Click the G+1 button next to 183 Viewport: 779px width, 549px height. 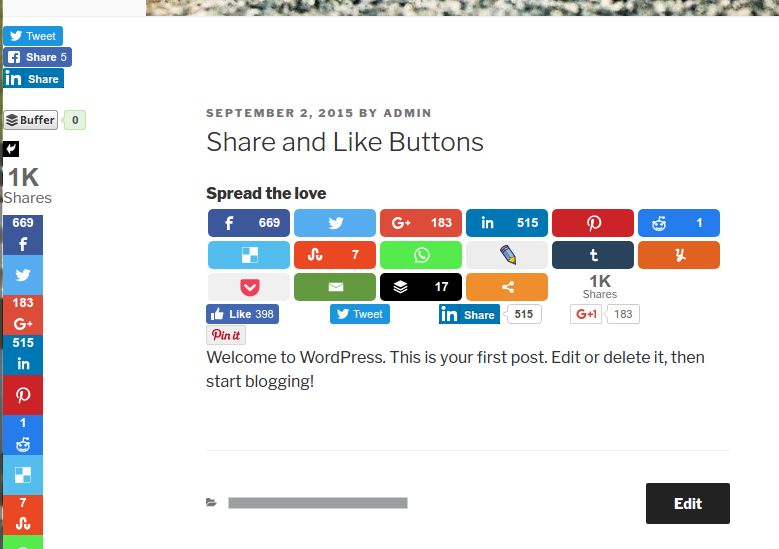(586, 314)
